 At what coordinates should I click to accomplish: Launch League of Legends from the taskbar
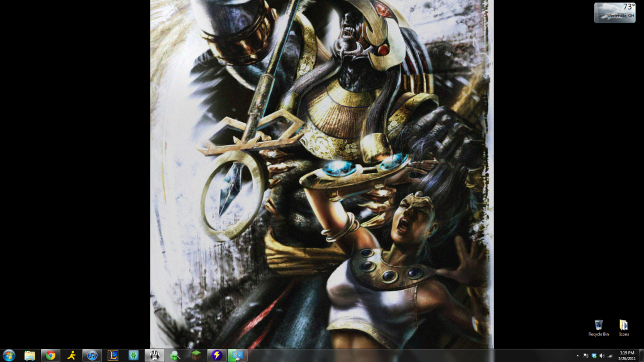(x=113, y=356)
